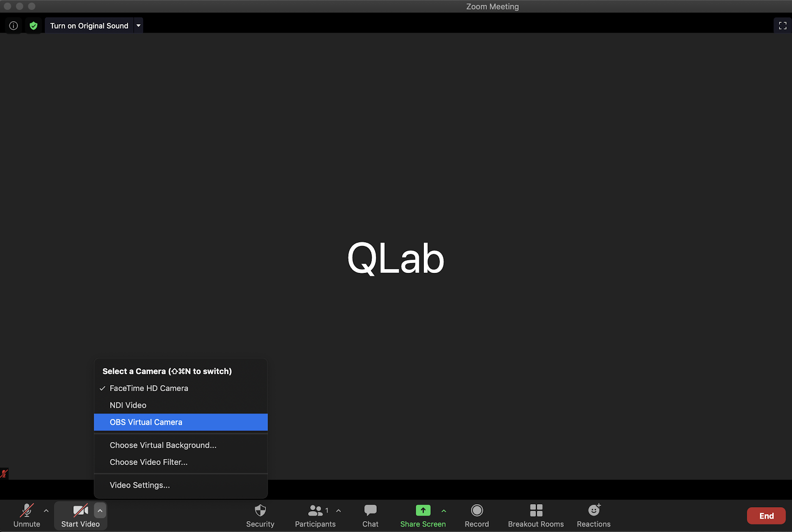Start recording the meeting
The height and width of the screenshot is (532, 792).
click(x=476, y=516)
